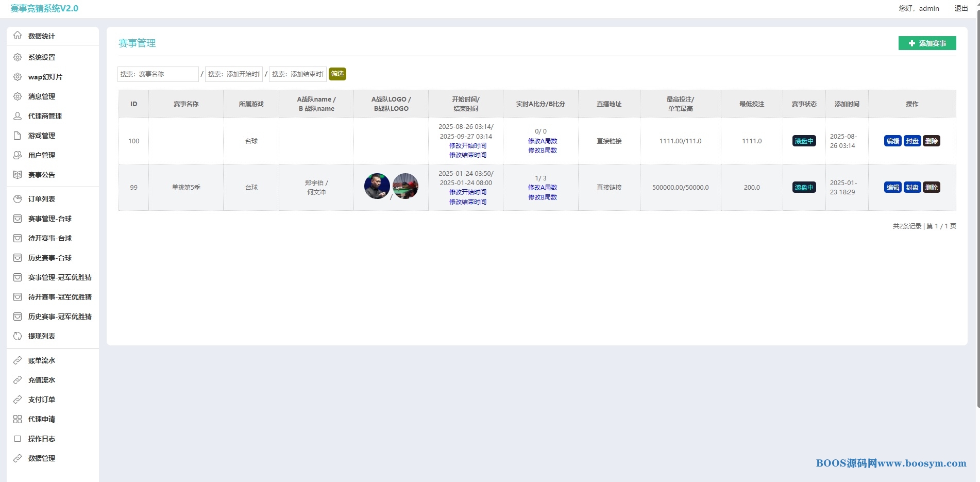Click 修改开始时间 link for match 99

[x=467, y=192]
